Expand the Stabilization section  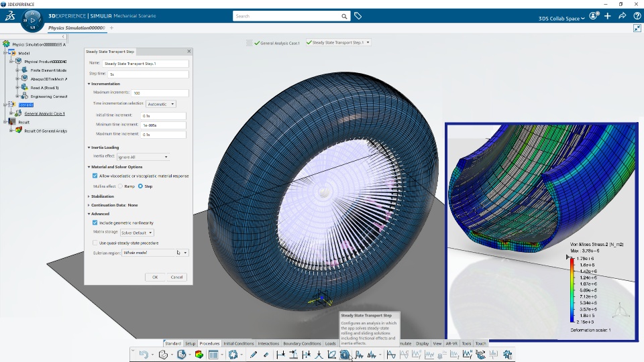[89, 196]
